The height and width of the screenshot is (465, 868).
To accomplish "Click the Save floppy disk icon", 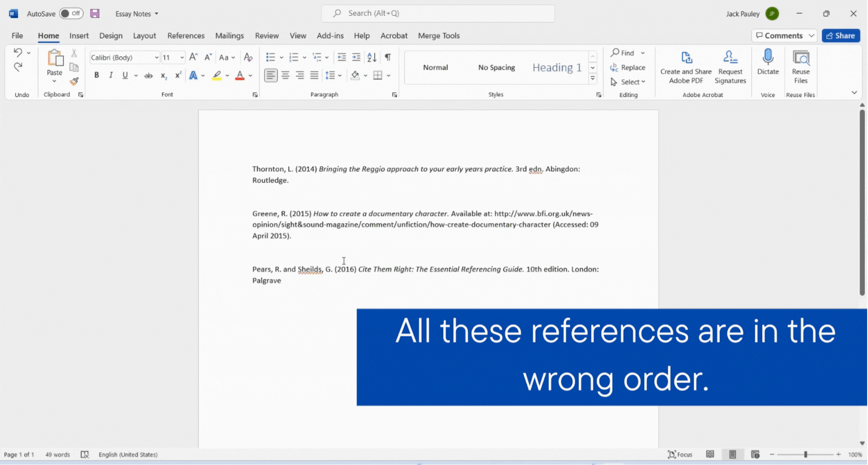I will pos(94,14).
